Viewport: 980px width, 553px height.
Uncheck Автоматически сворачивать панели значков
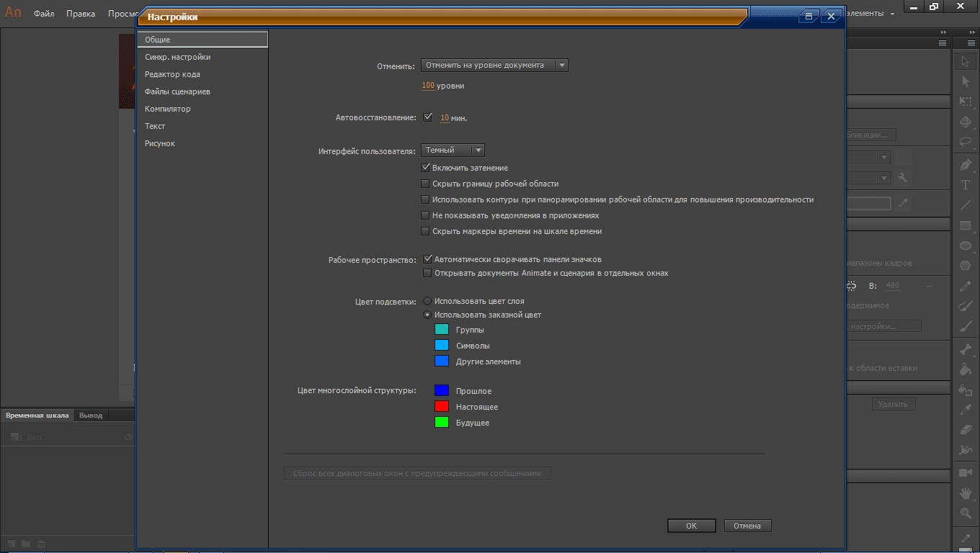pyautogui.click(x=427, y=258)
